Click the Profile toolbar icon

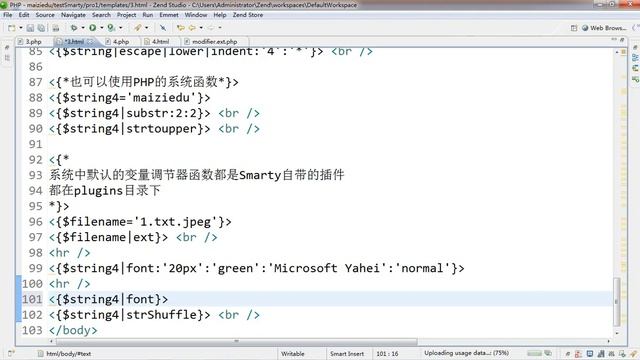111,28
